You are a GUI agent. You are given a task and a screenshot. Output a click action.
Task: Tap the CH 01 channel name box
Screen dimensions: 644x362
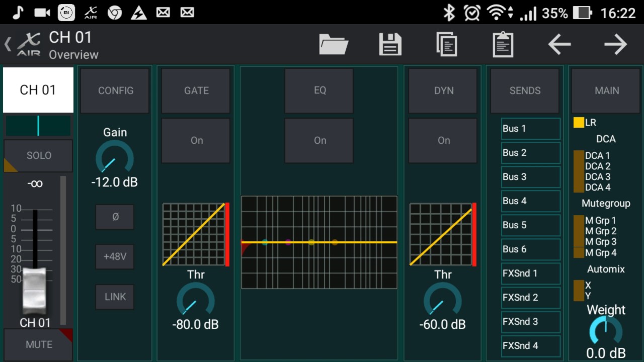pyautogui.click(x=38, y=90)
